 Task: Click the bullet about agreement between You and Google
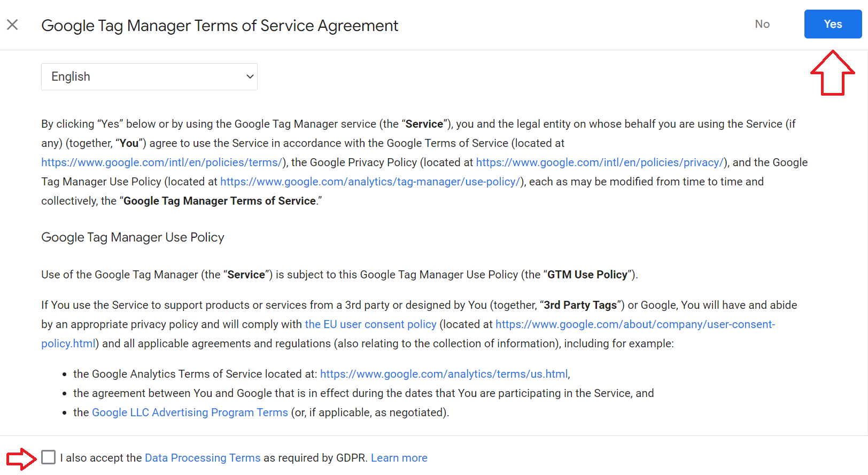tap(363, 393)
